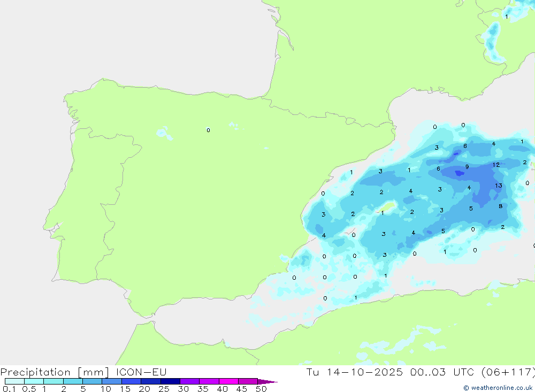
Task: Click the legend swatch between 2 and 5
Action: (73, 381)
